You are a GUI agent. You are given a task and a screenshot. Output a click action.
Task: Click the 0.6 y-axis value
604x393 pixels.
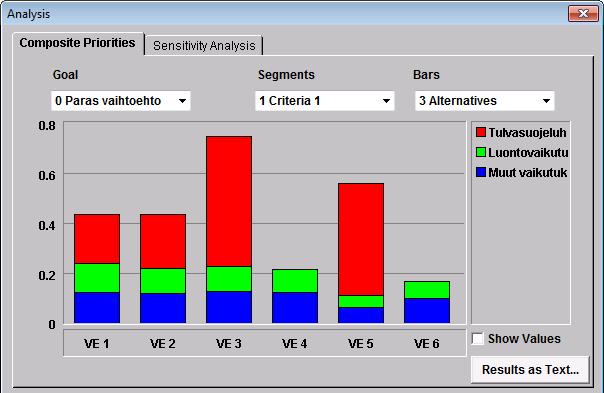tap(47, 176)
